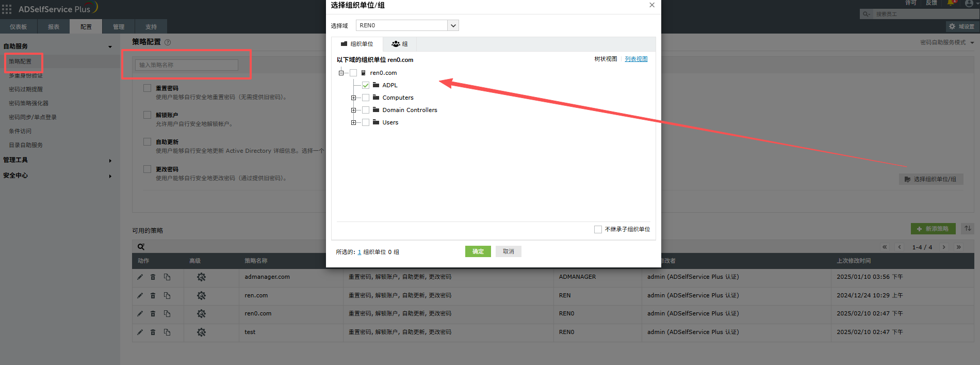This screenshot has height=365, width=980.
Task: Click the edit pencil icon for admanager.com policy
Action: tap(140, 277)
